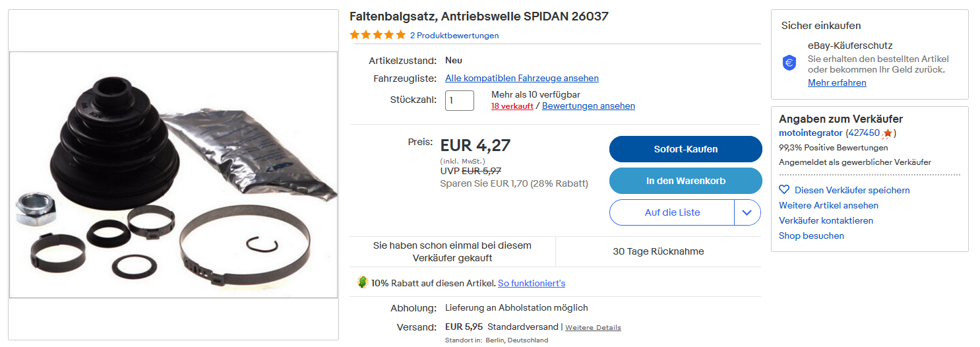Click the green discount burst icon
Viewport: 980px width, 347px height.
(x=362, y=282)
